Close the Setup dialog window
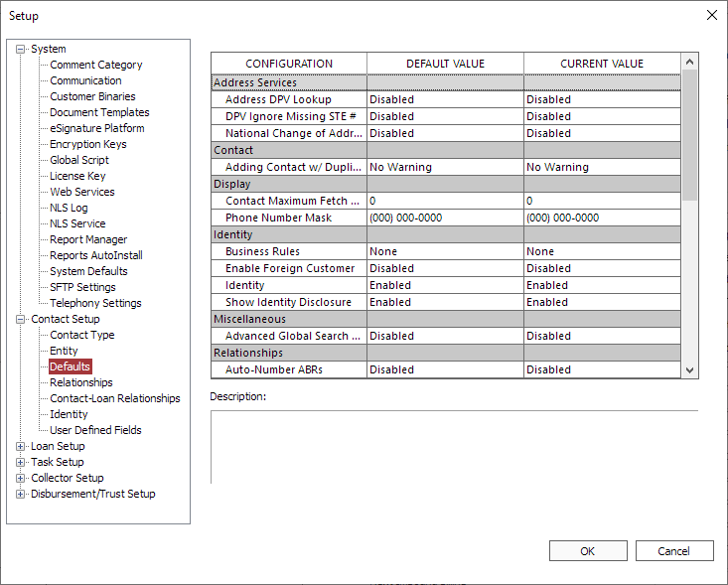 tap(712, 15)
